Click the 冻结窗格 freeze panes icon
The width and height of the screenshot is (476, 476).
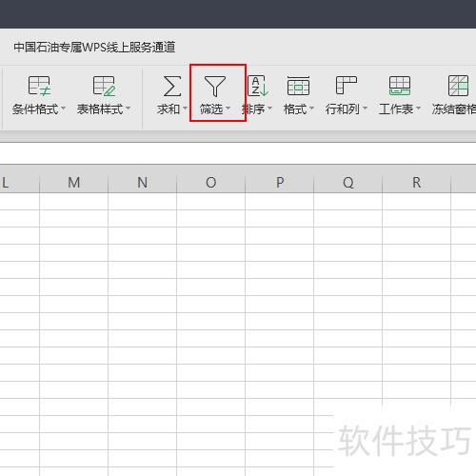coord(458,86)
